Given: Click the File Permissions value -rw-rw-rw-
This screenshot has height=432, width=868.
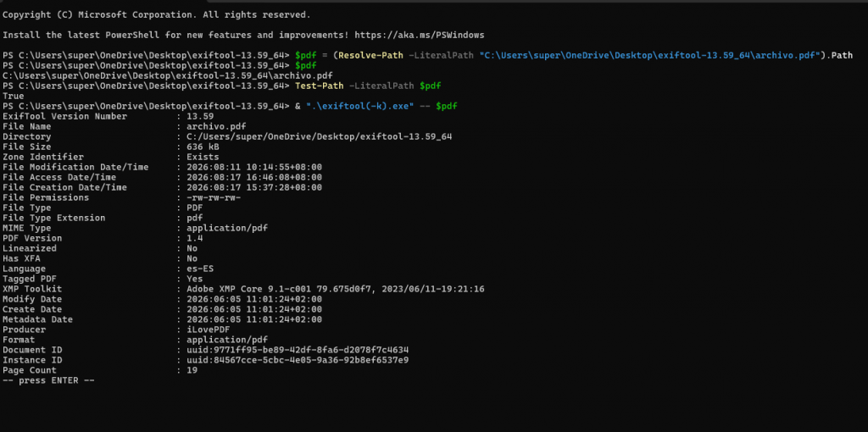Looking at the screenshot, I should point(214,197).
